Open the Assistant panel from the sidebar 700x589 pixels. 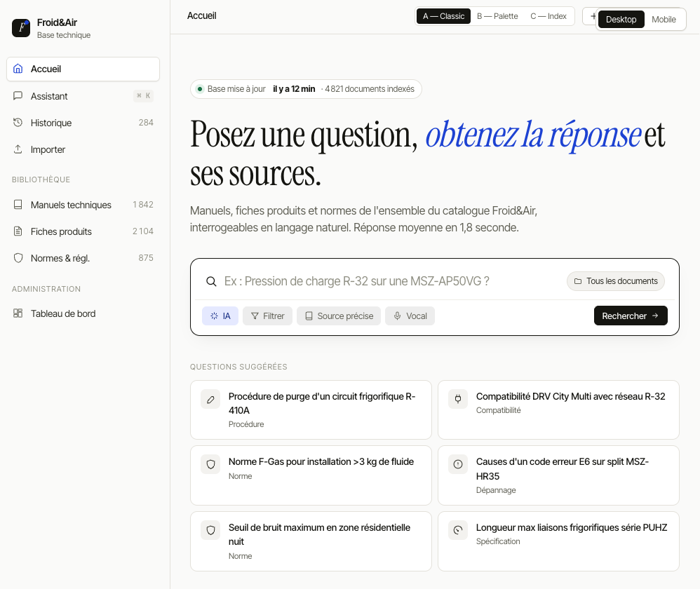click(x=49, y=96)
